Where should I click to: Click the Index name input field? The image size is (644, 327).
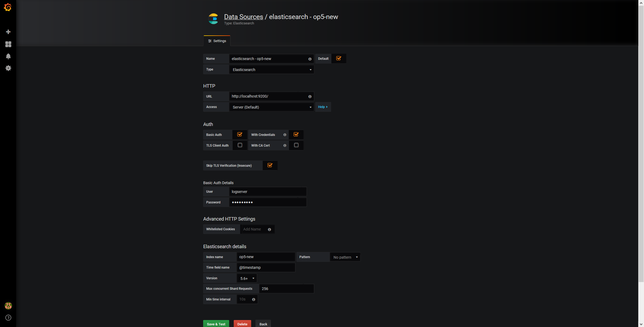[x=266, y=257]
